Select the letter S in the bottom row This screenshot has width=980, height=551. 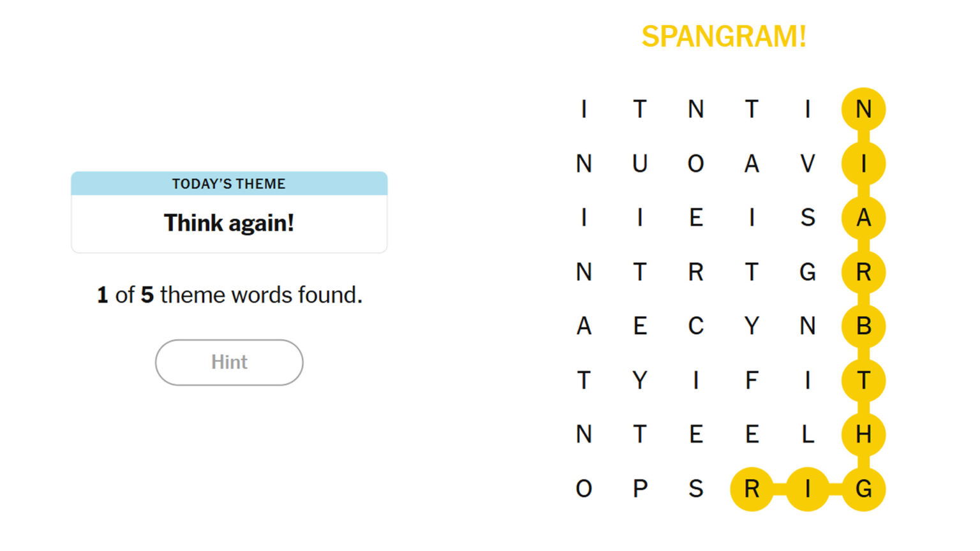[x=696, y=489]
